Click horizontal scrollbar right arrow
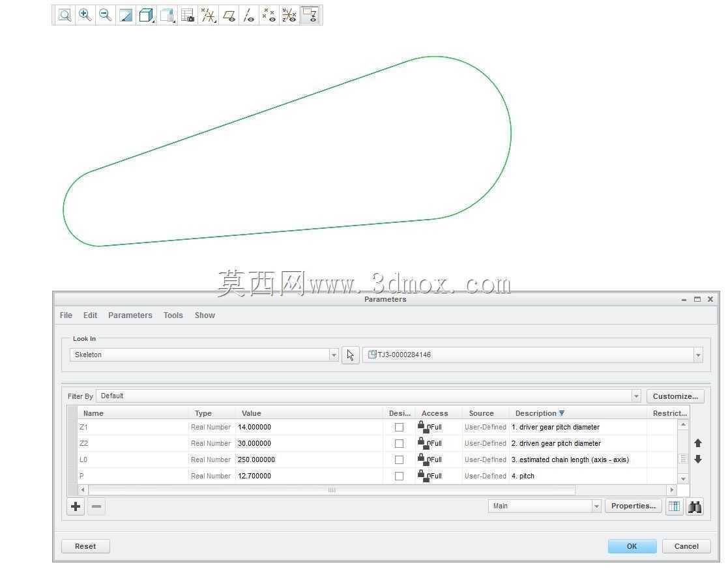The image size is (728, 569). click(671, 490)
